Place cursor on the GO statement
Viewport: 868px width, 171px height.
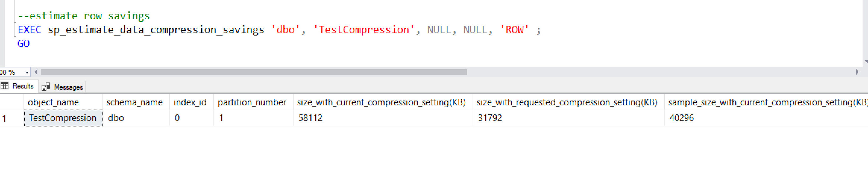[24, 44]
